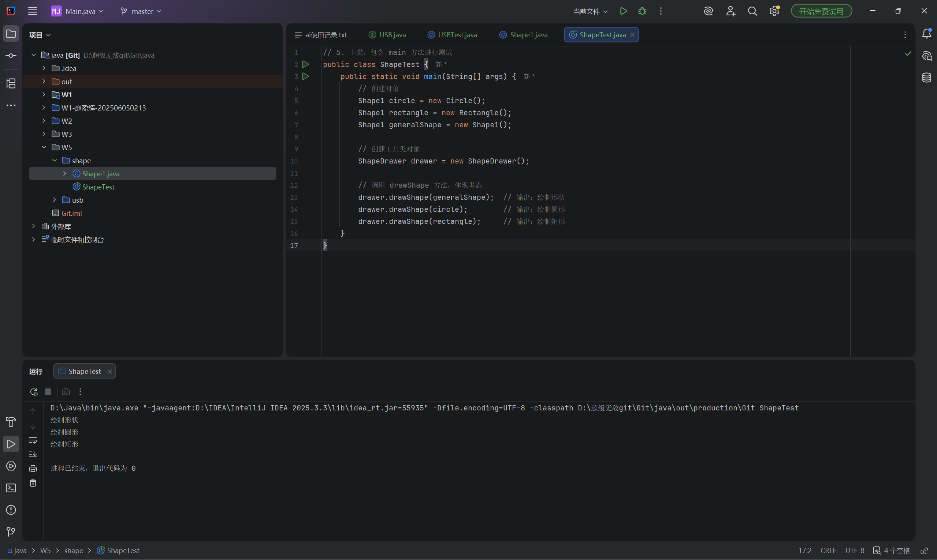
Task: Select ShapeTest file in project tree
Action: click(x=98, y=187)
